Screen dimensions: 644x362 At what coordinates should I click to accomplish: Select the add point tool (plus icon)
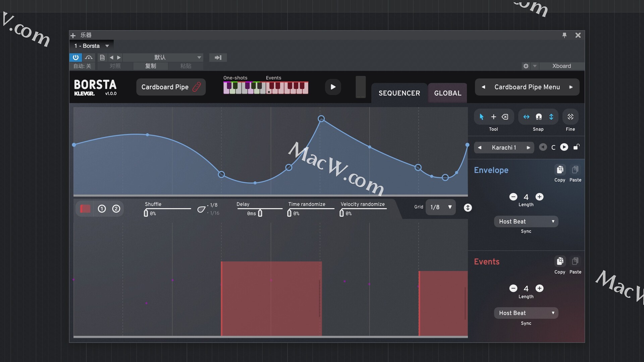click(x=493, y=117)
